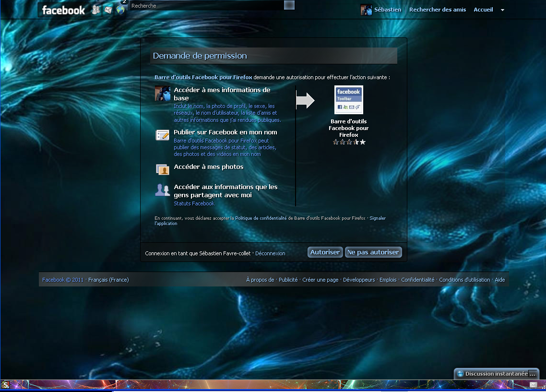Open the Français (France) language selector

108,280
